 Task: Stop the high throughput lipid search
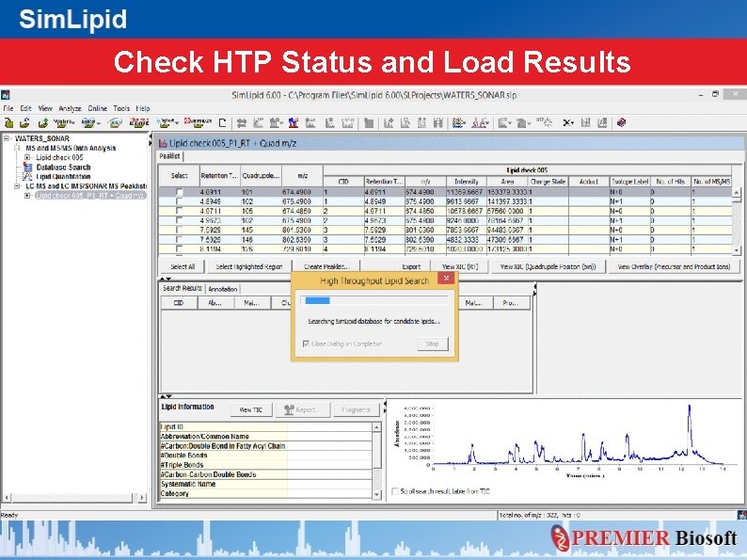pos(432,344)
